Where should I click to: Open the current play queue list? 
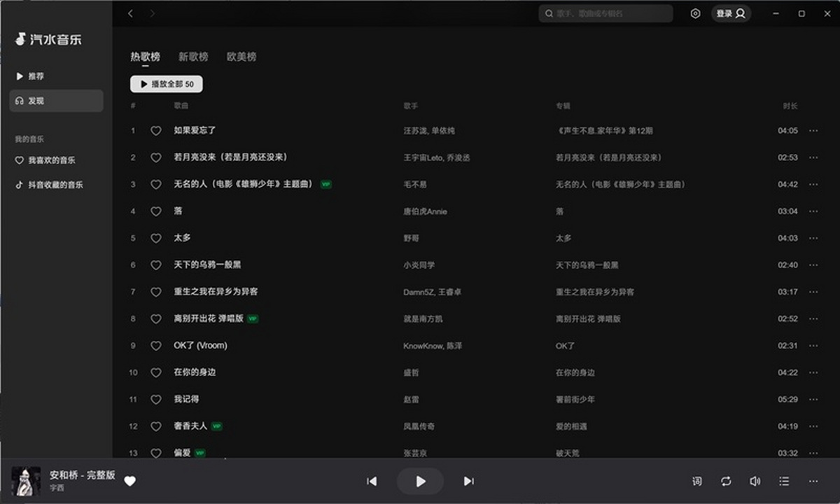pyautogui.click(x=785, y=481)
